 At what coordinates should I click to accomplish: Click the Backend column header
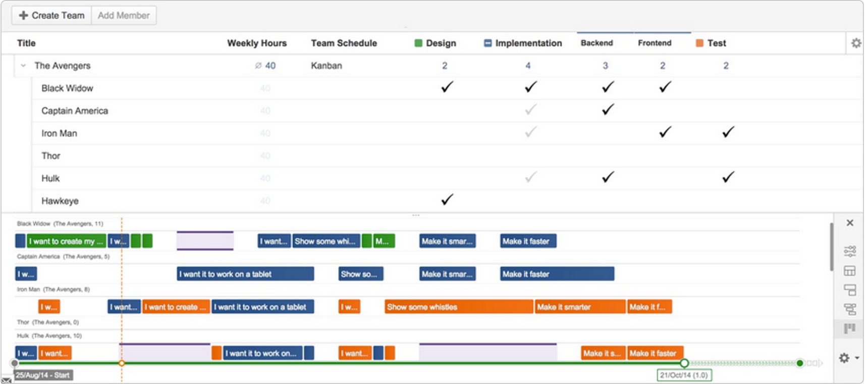(x=596, y=43)
